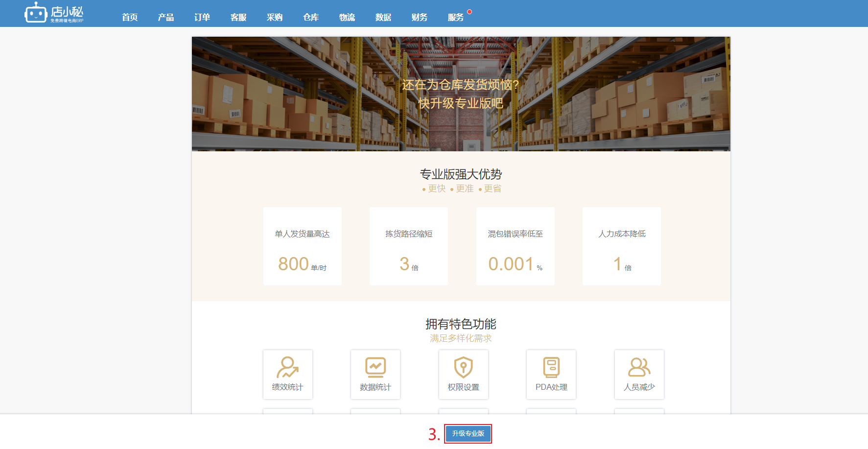The width and height of the screenshot is (868, 449).
Task: Open the 服务 menu
Action: click(456, 17)
